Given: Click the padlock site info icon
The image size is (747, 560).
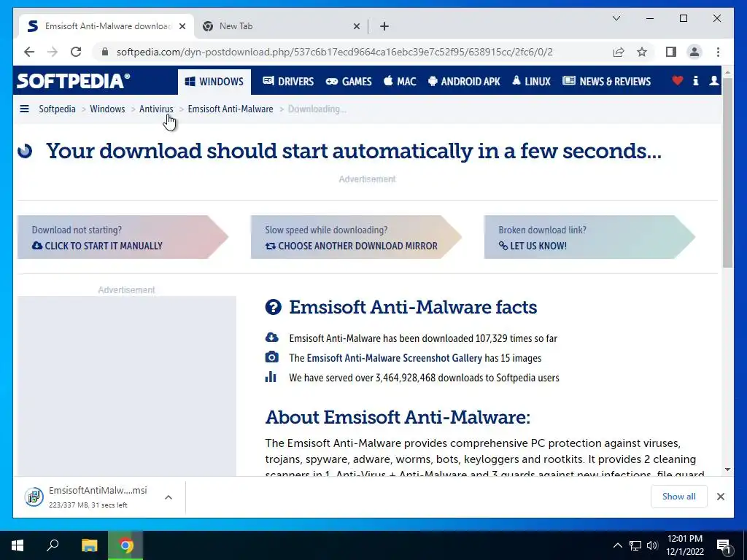Looking at the screenshot, I should 105,52.
